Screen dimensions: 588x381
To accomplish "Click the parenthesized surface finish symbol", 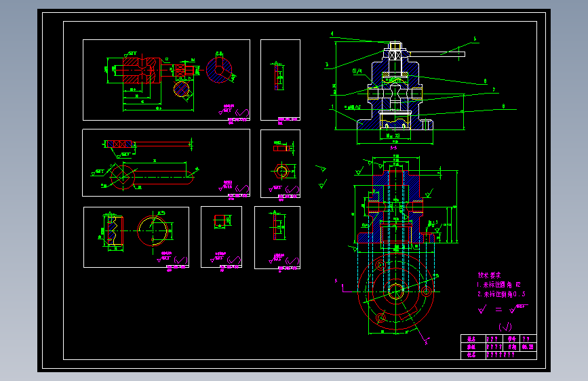I will coord(505,327).
